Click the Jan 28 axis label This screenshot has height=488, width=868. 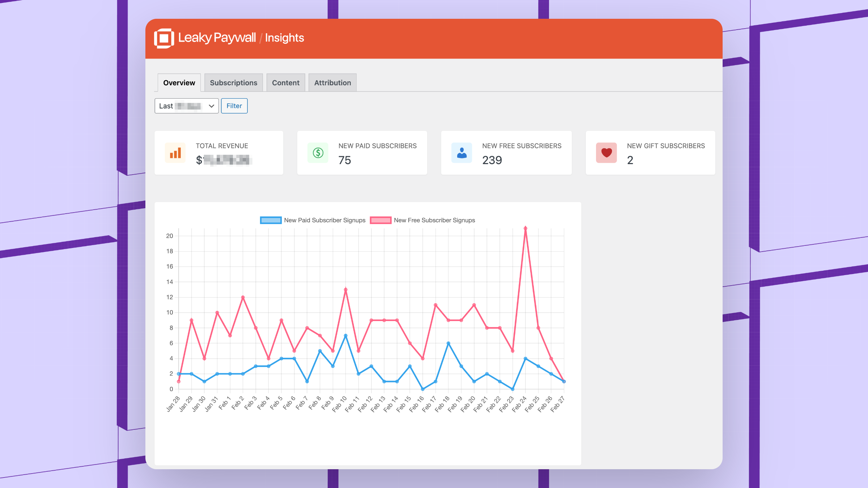pyautogui.click(x=173, y=404)
